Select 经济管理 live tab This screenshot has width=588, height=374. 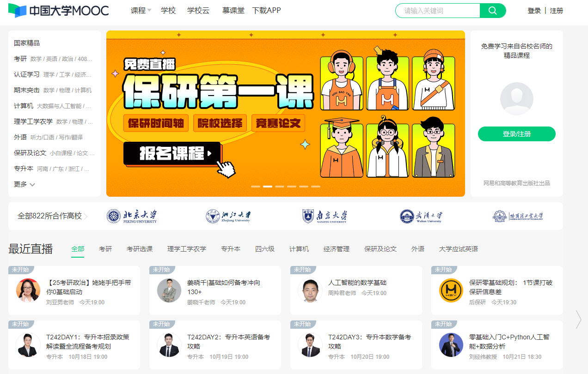click(337, 249)
